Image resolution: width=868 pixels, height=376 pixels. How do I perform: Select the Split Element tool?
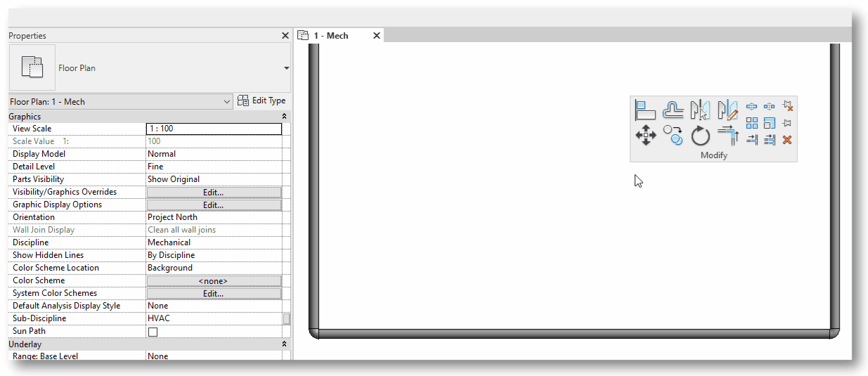pyautogui.click(x=752, y=106)
